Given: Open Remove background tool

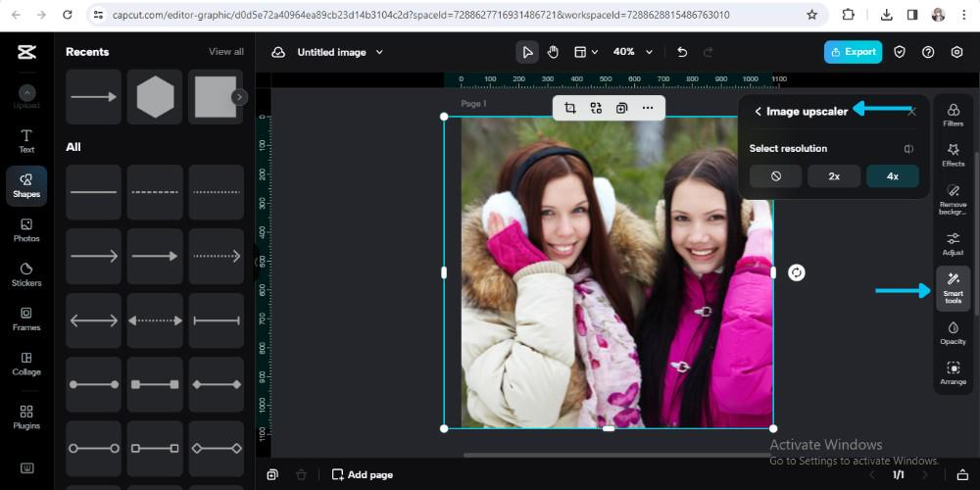Looking at the screenshot, I should (954, 199).
